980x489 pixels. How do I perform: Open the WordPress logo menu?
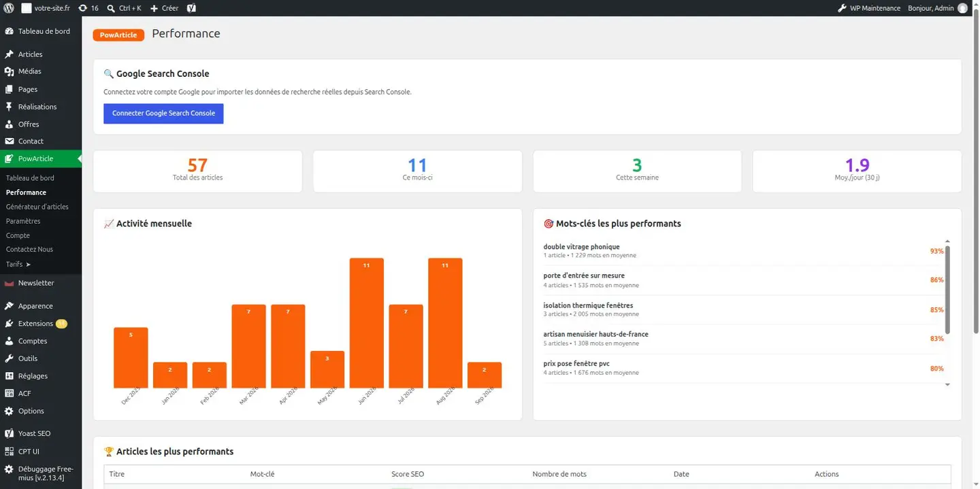point(9,8)
